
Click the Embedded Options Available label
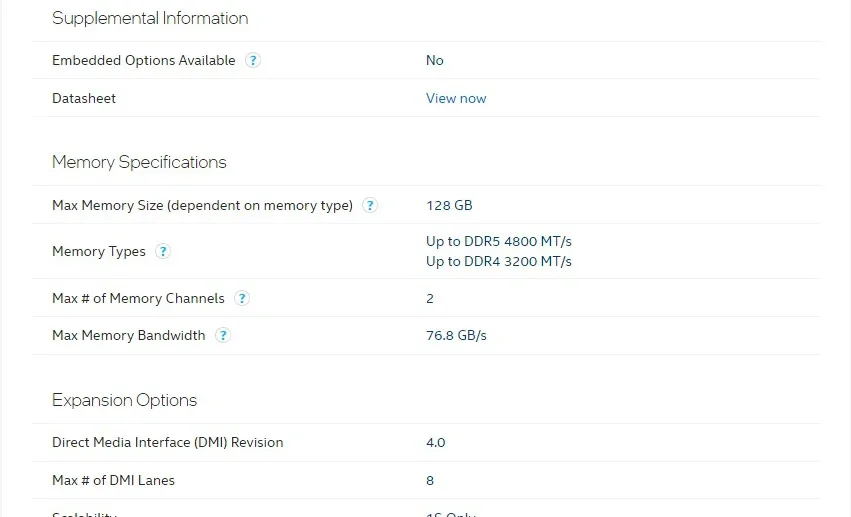143,60
